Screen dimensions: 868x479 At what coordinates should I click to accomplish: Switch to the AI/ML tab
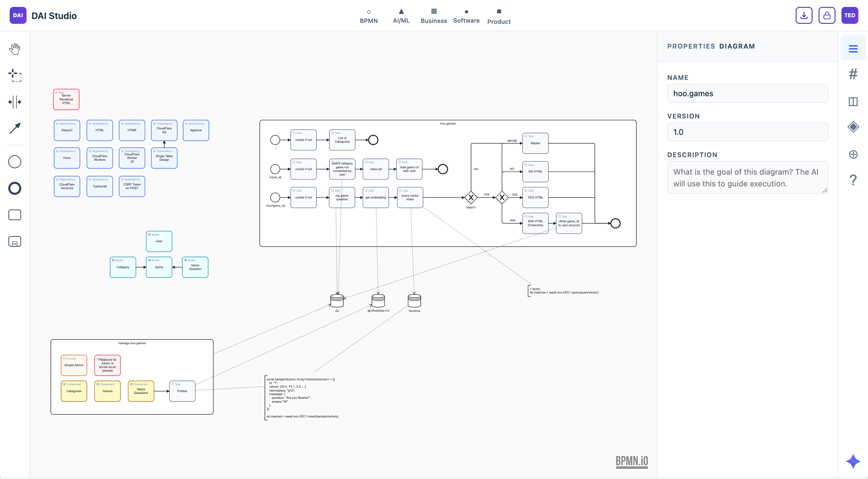(x=401, y=17)
